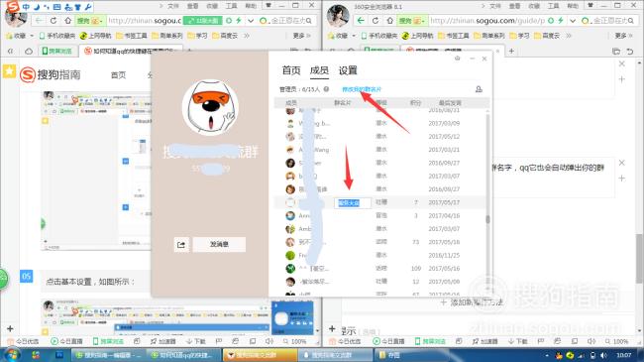Click soft keyboard icon in Sogou input toolbar
Image resolution: width=644 pixels, height=362 pixels.
tap(57, 7)
